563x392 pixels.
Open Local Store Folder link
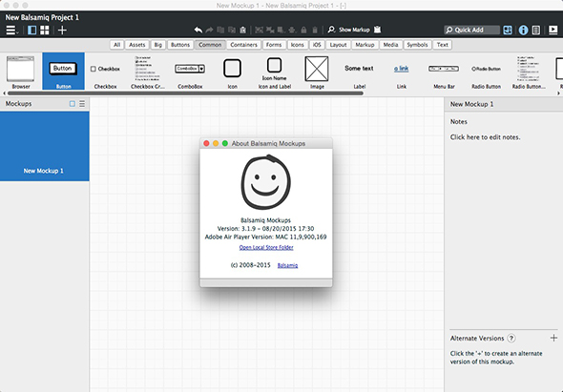[x=266, y=247]
